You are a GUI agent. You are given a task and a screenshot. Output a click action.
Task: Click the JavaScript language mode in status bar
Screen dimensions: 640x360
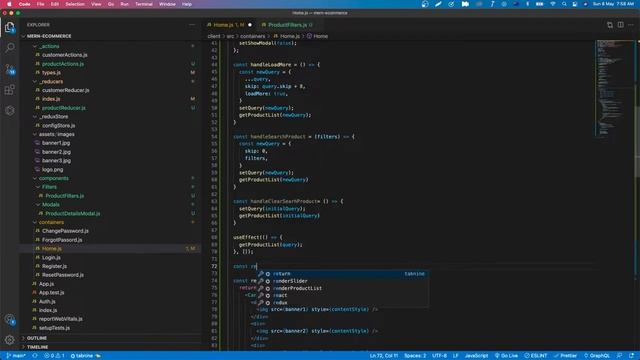pyautogui.click(x=476, y=356)
